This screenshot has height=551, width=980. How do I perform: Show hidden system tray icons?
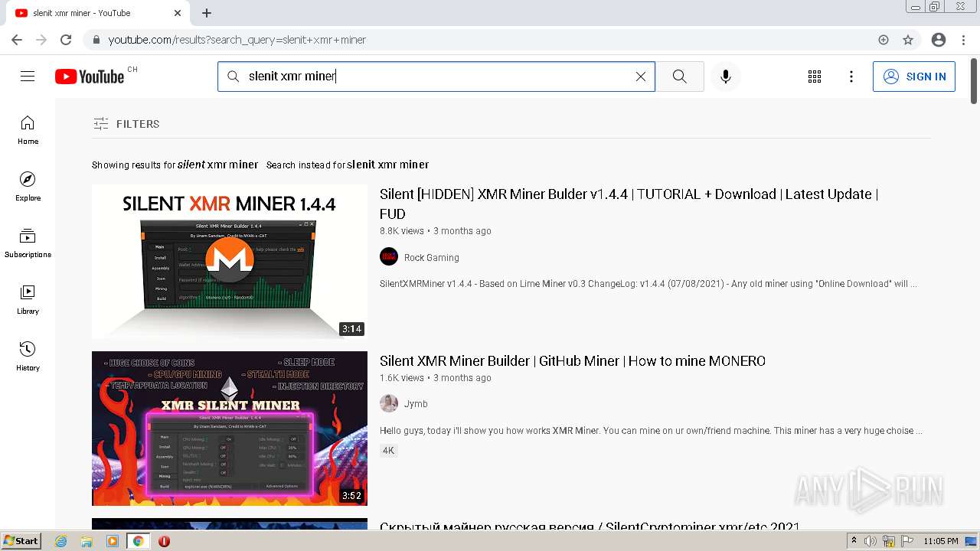pos(854,541)
